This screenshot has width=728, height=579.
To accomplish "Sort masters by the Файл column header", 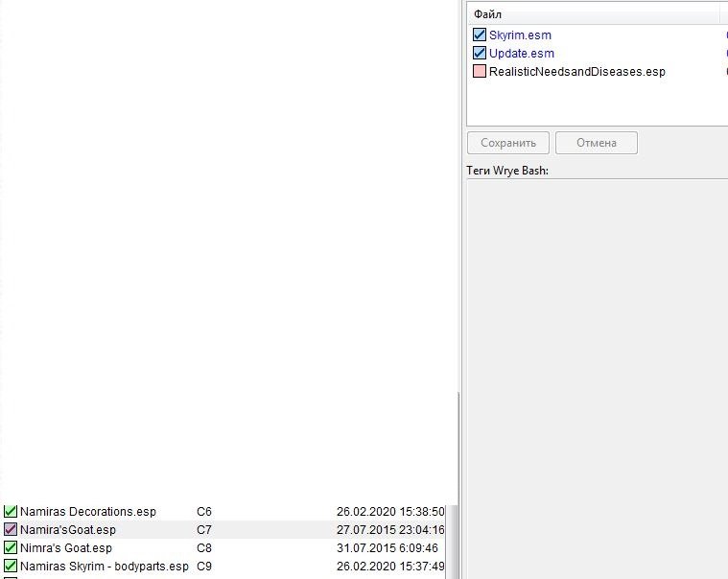I will [x=593, y=14].
